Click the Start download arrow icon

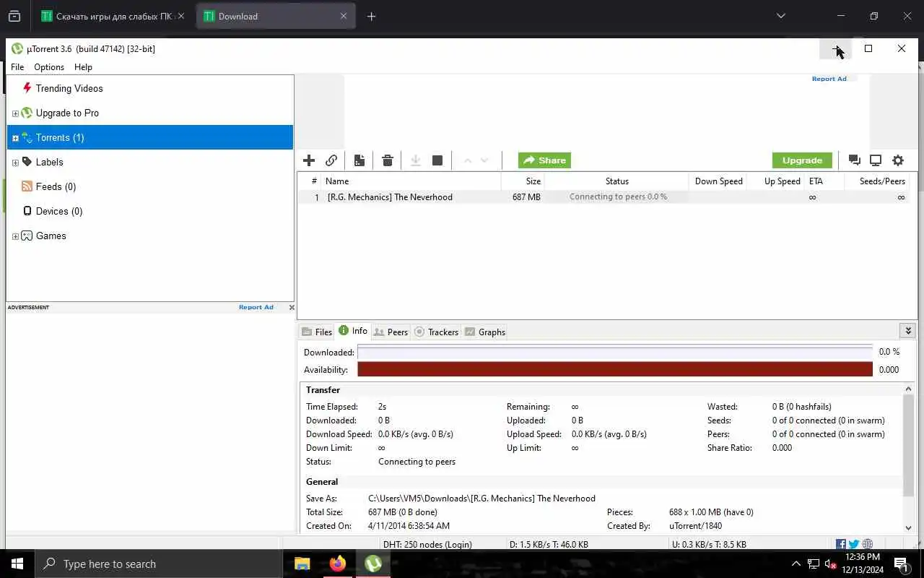point(416,160)
